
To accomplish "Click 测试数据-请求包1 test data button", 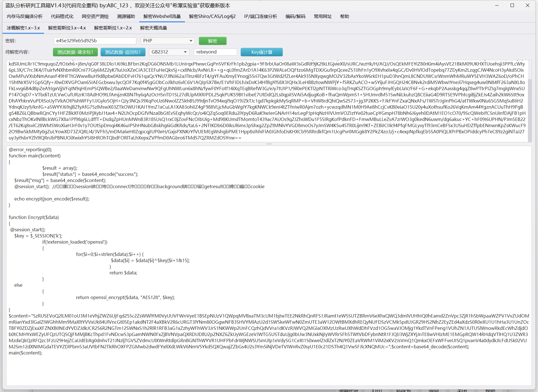I will pyautogui.click(x=75, y=52).
